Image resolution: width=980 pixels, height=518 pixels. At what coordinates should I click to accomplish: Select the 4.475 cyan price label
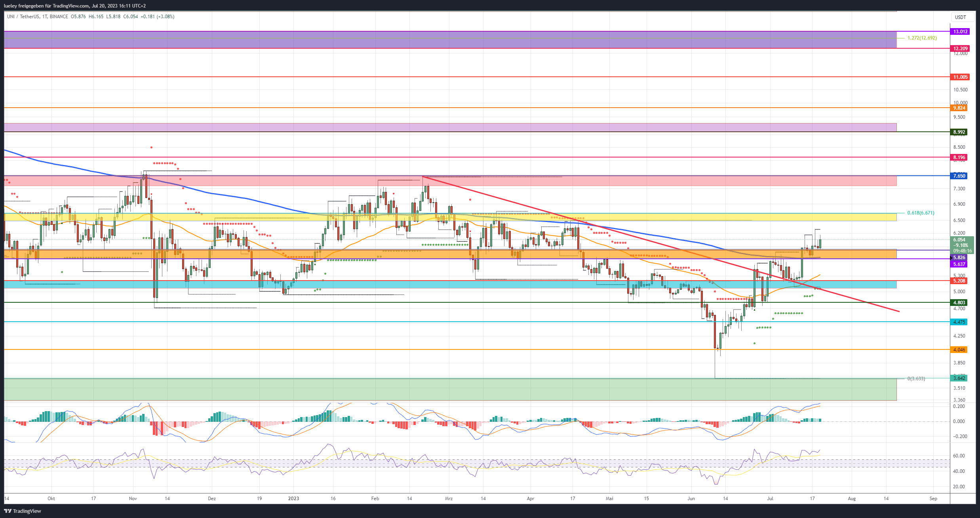[959, 322]
